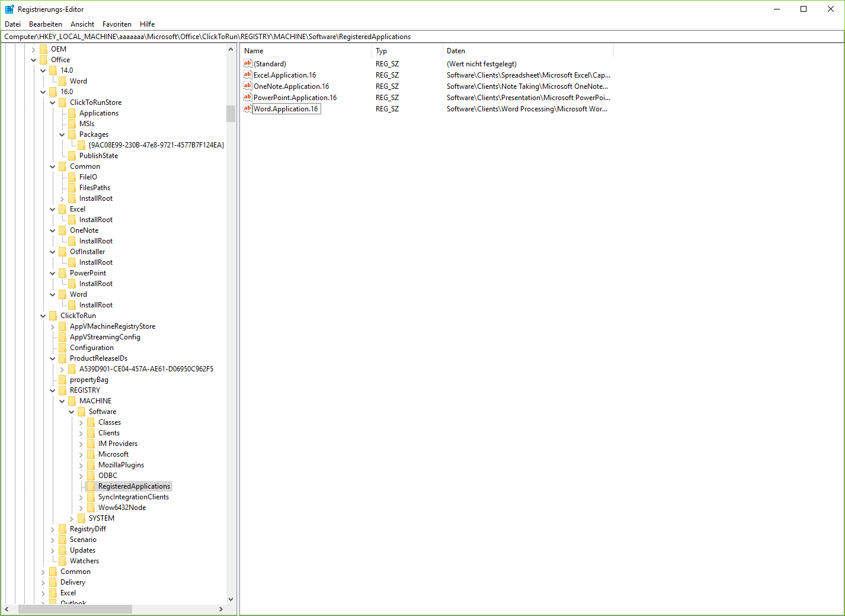Sort values by the Daten column header
The image size is (845, 616).
coord(528,51)
